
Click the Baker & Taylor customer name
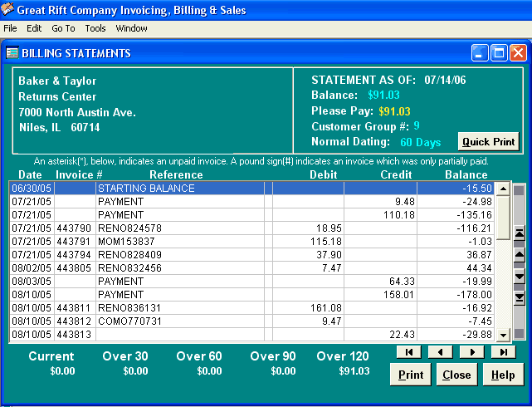pyautogui.click(x=57, y=81)
